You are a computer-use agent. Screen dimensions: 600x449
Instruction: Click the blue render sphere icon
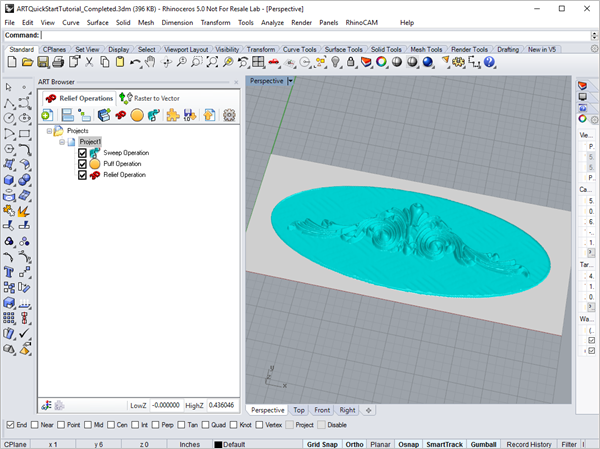pos(427,62)
